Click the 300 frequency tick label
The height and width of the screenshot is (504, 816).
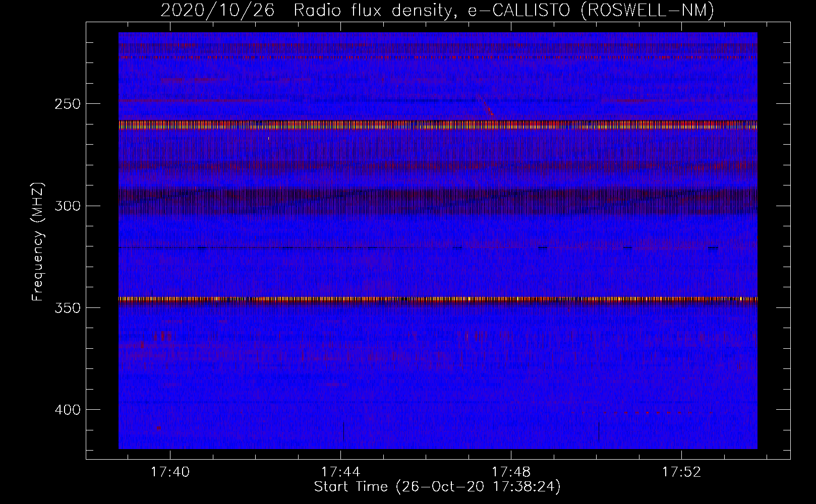tap(68, 206)
